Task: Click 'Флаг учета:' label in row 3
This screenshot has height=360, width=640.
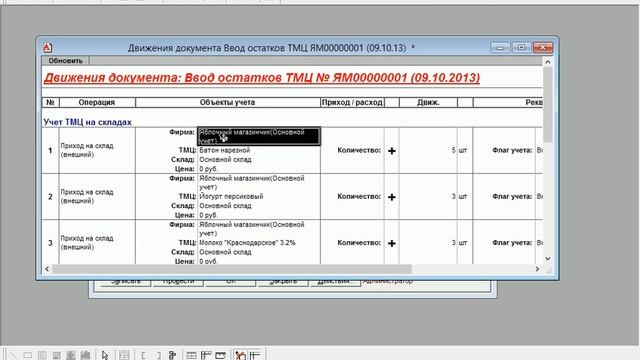Action: click(x=512, y=242)
